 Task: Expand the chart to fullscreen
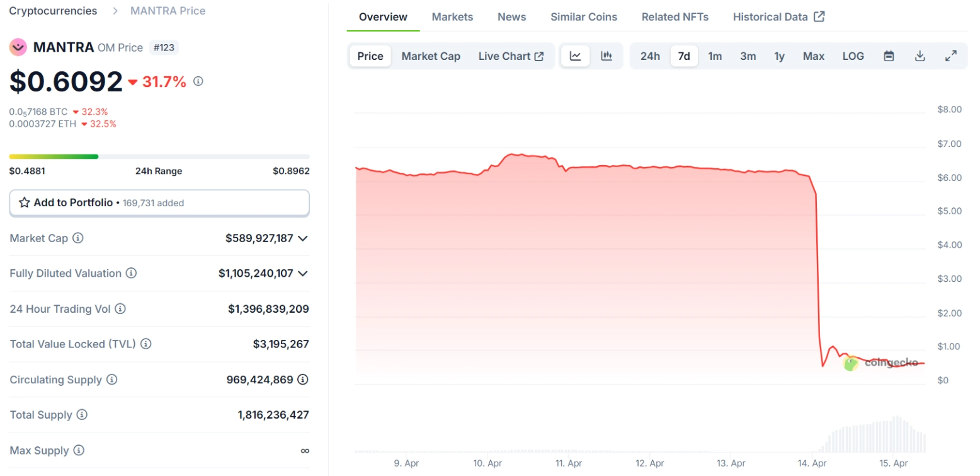tap(951, 56)
